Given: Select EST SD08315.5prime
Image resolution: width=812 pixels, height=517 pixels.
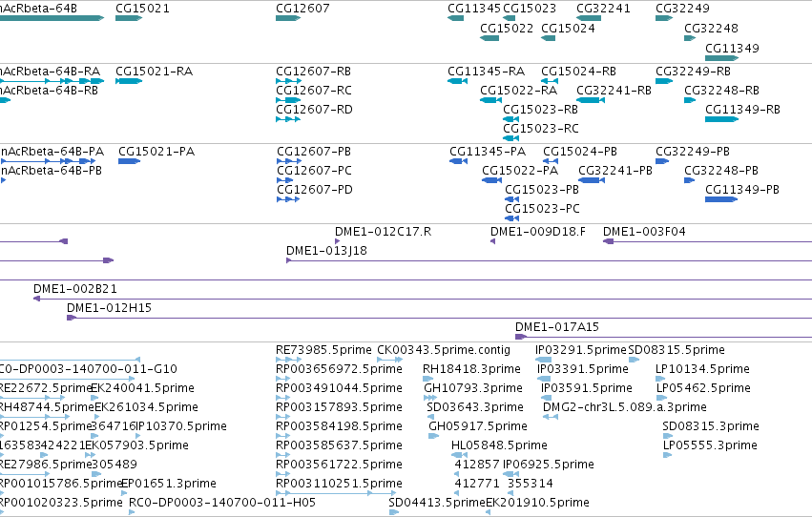Looking at the screenshot, I should (634, 360).
